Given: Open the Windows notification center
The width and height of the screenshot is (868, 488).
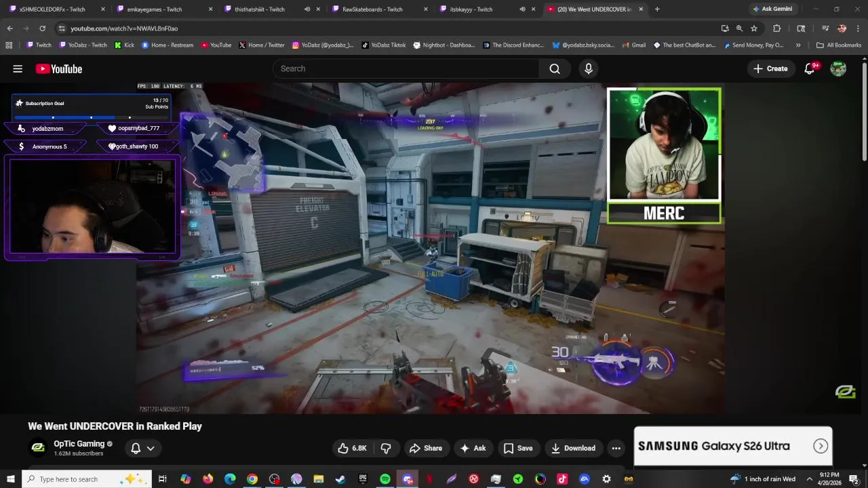Looking at the screenshot, I should (x=854, y=479).
